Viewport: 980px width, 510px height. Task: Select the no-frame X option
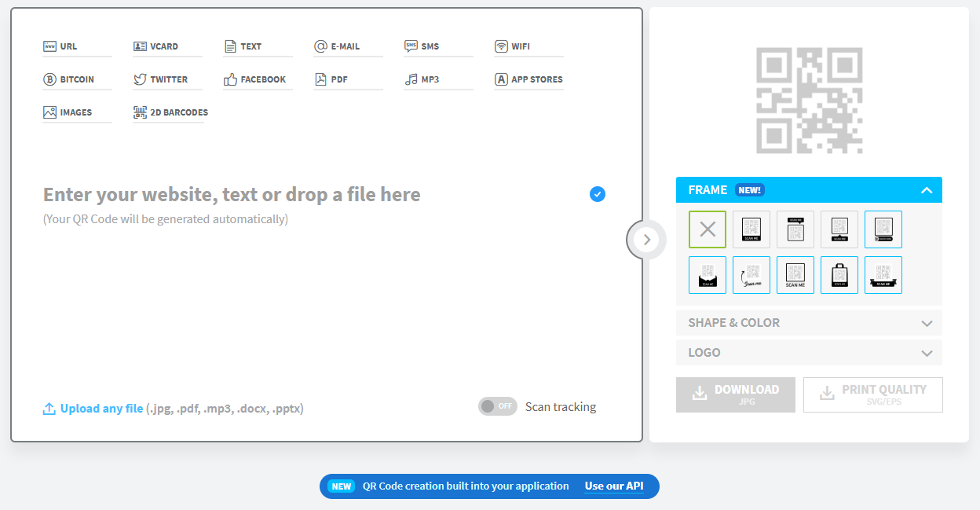pos(708,229)
